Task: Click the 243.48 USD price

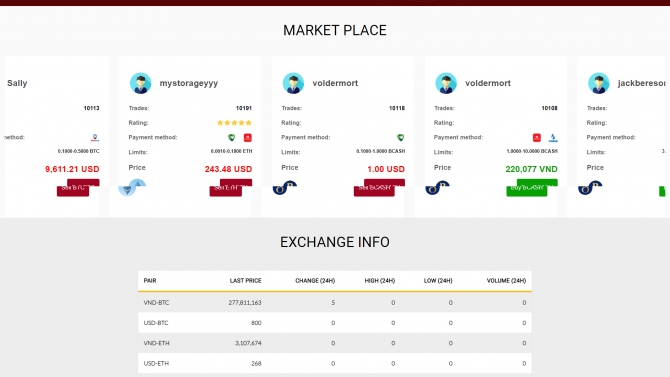Action: pos(228,169)
